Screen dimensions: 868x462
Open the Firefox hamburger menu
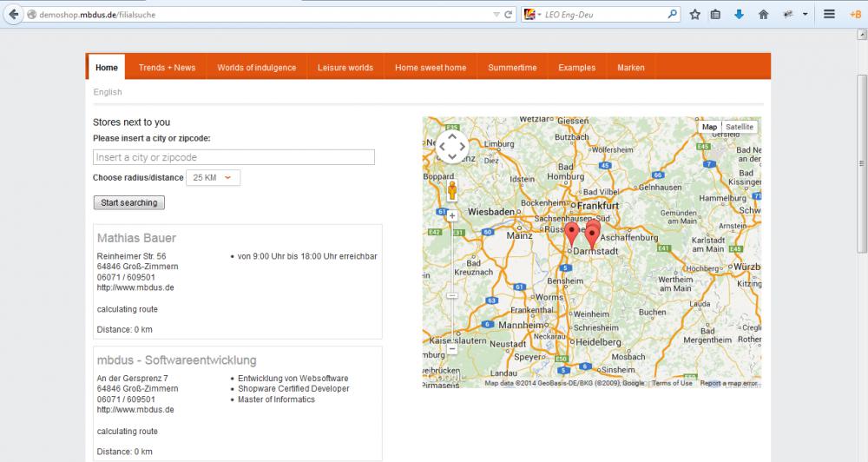[829, 15]
